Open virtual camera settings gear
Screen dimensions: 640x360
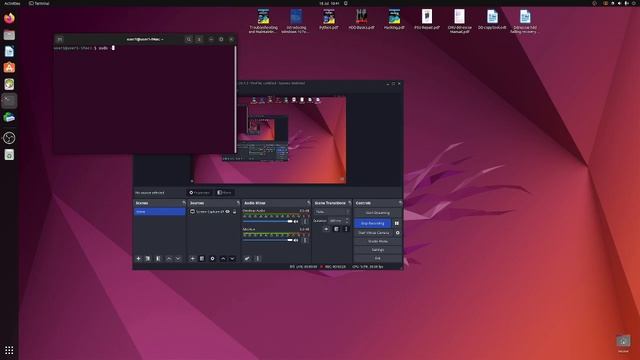coord(398,233)
